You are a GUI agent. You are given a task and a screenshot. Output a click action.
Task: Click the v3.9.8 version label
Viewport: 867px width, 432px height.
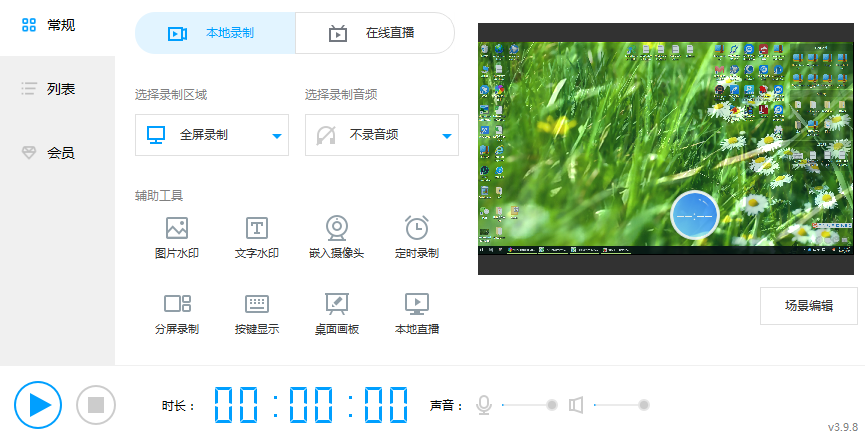[844, 426]
